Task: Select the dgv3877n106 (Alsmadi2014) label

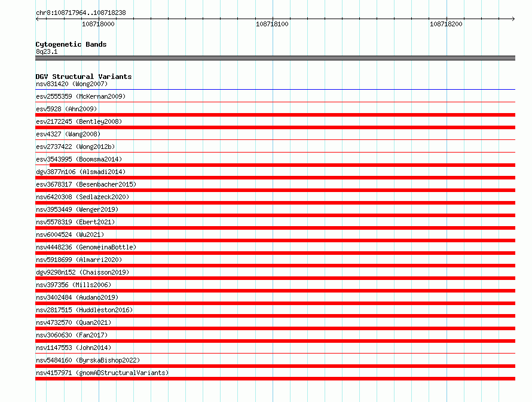Action: (x=81, y=172)
